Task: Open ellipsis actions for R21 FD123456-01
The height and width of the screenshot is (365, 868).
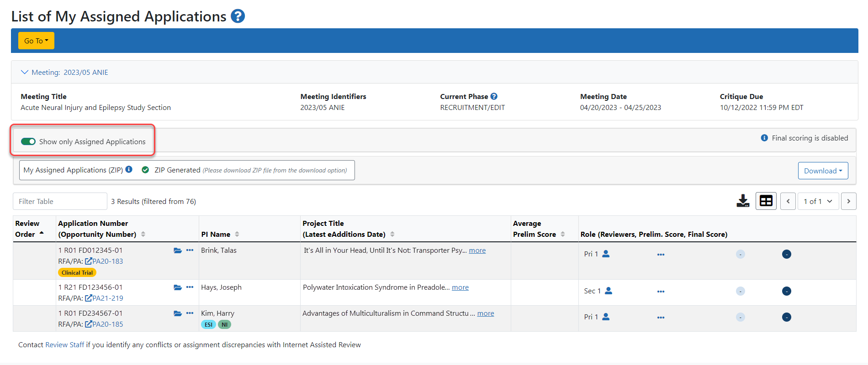Action: [190, 287]
